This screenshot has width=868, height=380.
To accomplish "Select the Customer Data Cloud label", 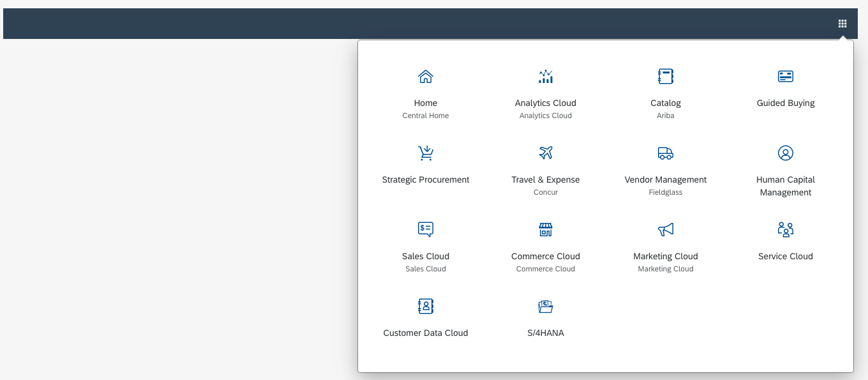I will (426, 333).
